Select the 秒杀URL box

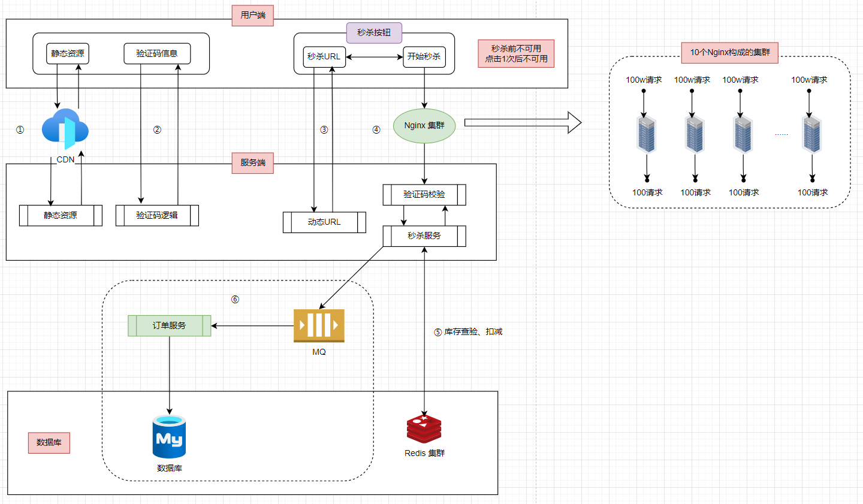(x=324, y=56)
